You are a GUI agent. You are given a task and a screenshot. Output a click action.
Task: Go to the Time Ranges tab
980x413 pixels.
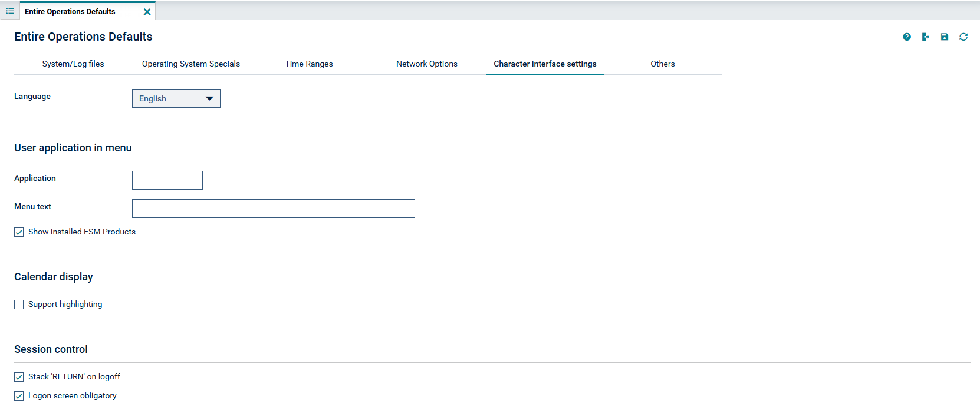coord(309,64)
